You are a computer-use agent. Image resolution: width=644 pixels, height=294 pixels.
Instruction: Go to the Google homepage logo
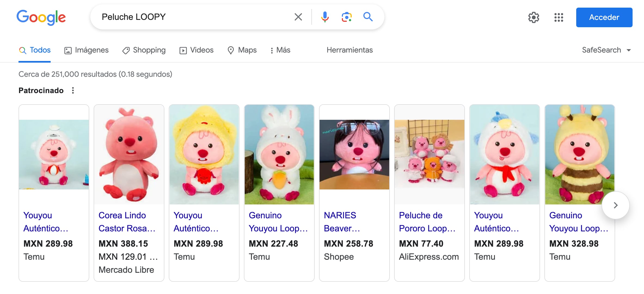pos(41,17)
